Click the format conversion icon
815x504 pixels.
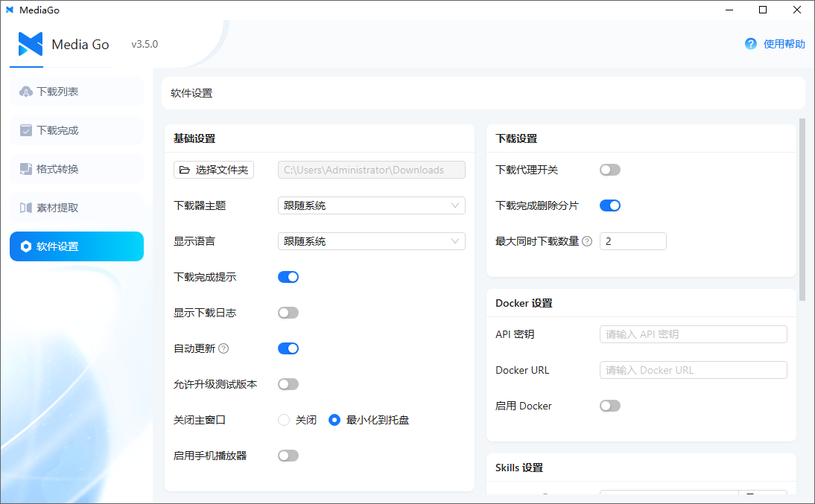click(26, 169)
